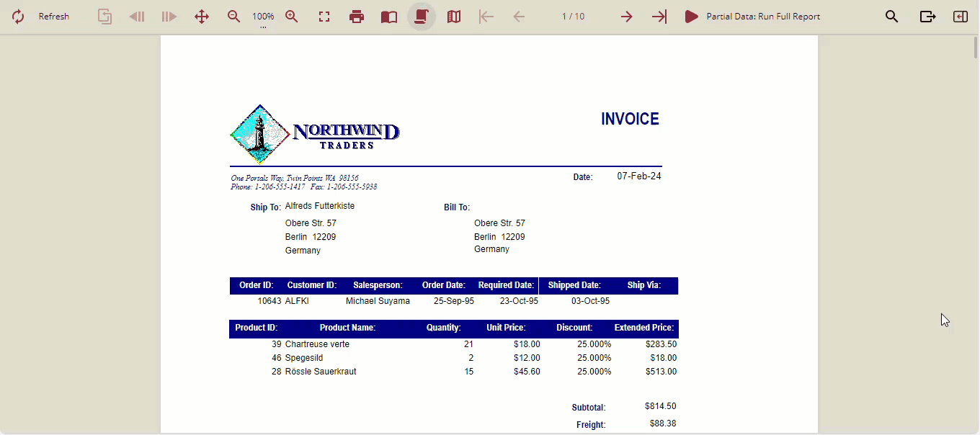Open the search panel
This screenshot has width=980, height=435.
(x=892, y=17)
